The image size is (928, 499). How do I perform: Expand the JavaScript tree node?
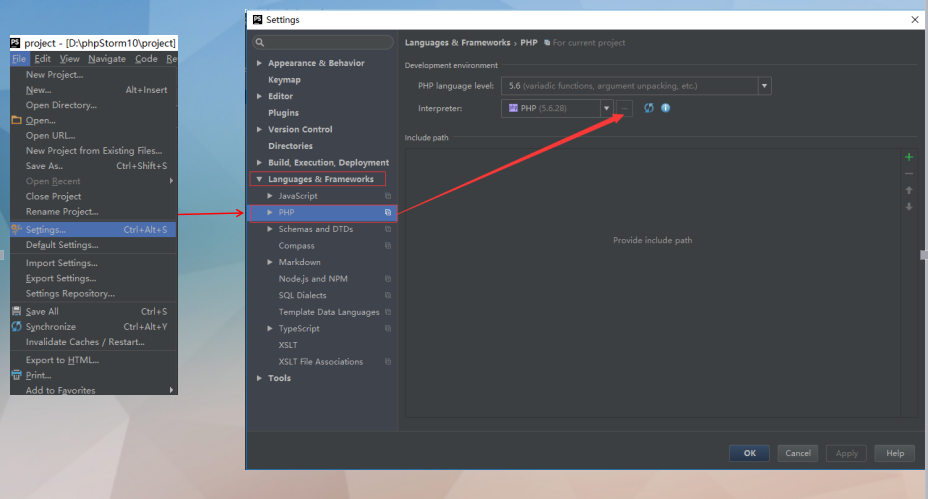coord(270,195)
